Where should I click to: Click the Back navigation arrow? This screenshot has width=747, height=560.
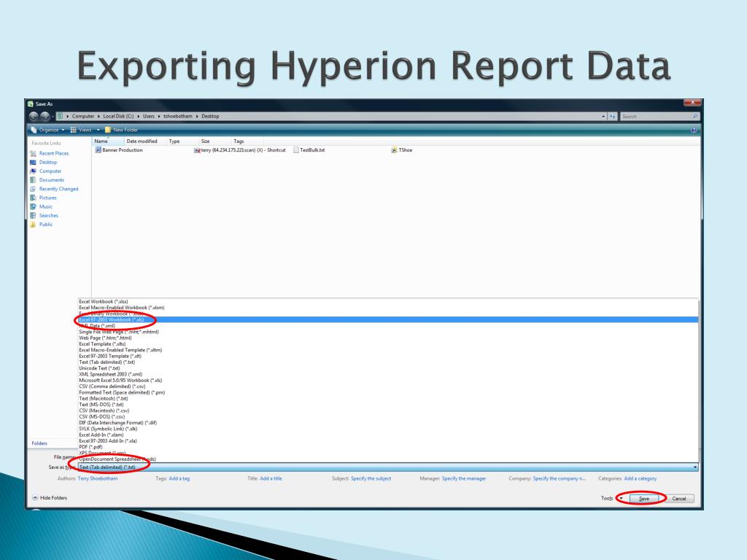pos(34,116)
